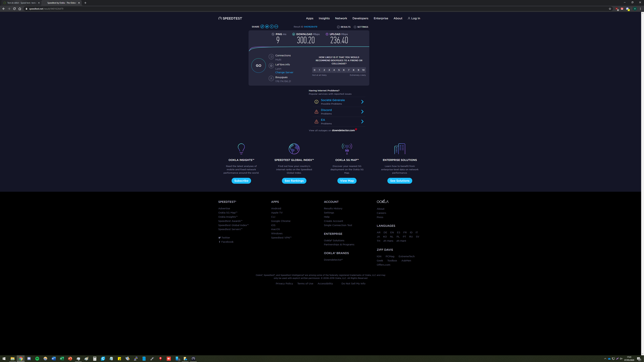Start a new test with GO
Screen dimensions: 644x362
(x=258, y=66)
